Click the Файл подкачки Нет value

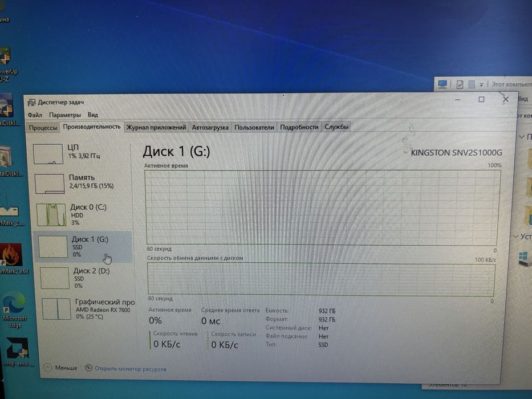(x=323, y=336)
